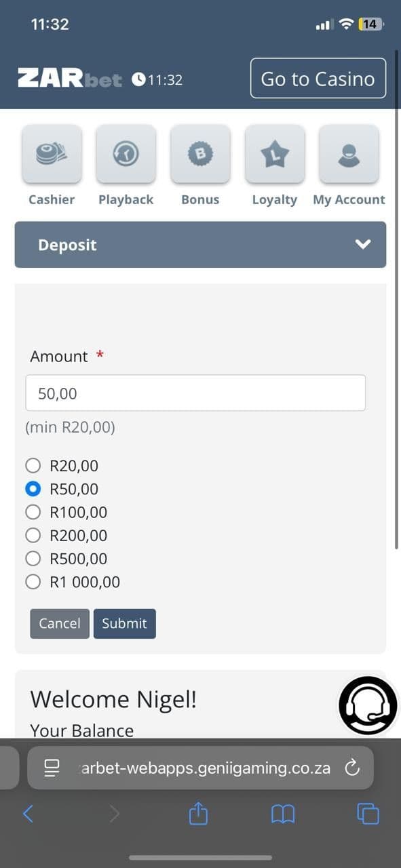The width and height of the screenshot is (401, 868).
Task: Open the address bar URL
Action: tap(204, 768)
